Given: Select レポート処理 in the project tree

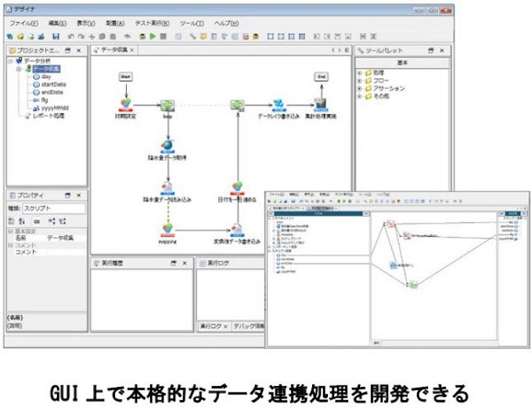Looking at the screenshot, I should pos(47,116).
